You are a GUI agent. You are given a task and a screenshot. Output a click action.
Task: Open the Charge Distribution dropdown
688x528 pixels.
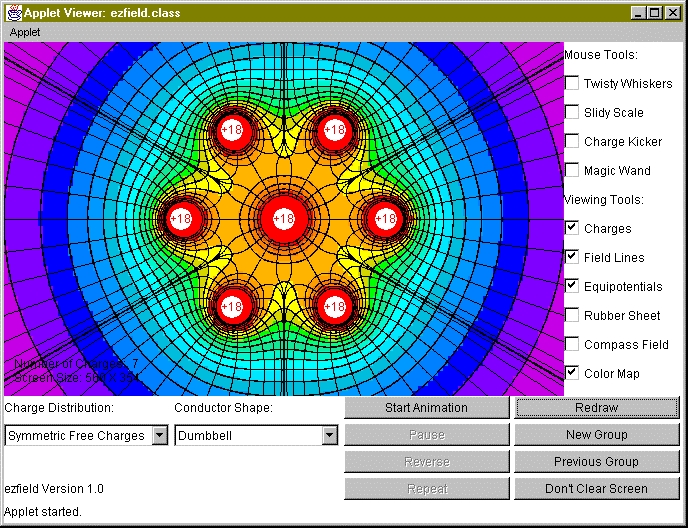(159, 436)
